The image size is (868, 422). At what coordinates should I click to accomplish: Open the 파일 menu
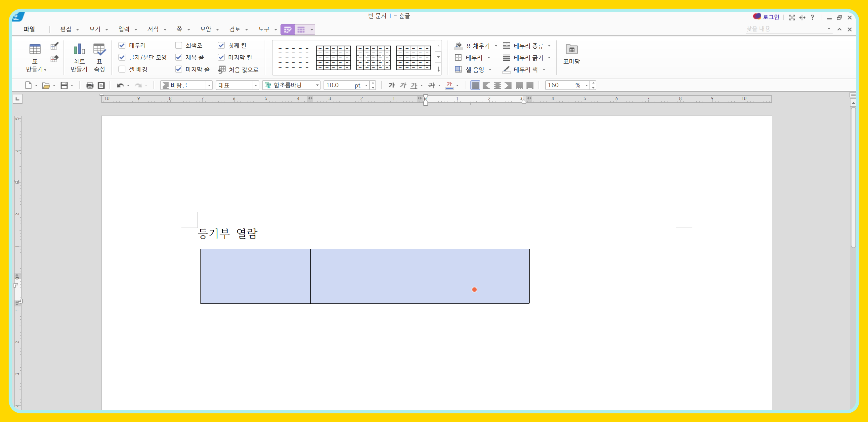29,29
